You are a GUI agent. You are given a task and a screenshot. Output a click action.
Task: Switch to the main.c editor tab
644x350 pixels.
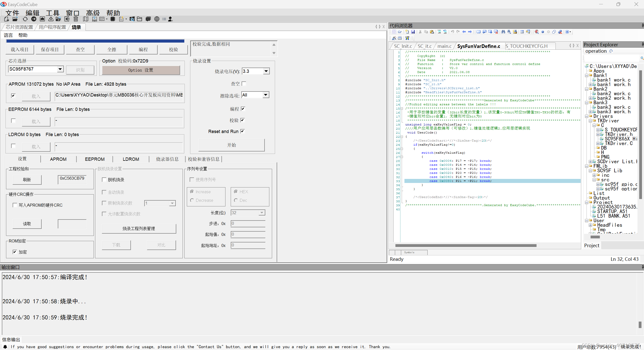444,46
